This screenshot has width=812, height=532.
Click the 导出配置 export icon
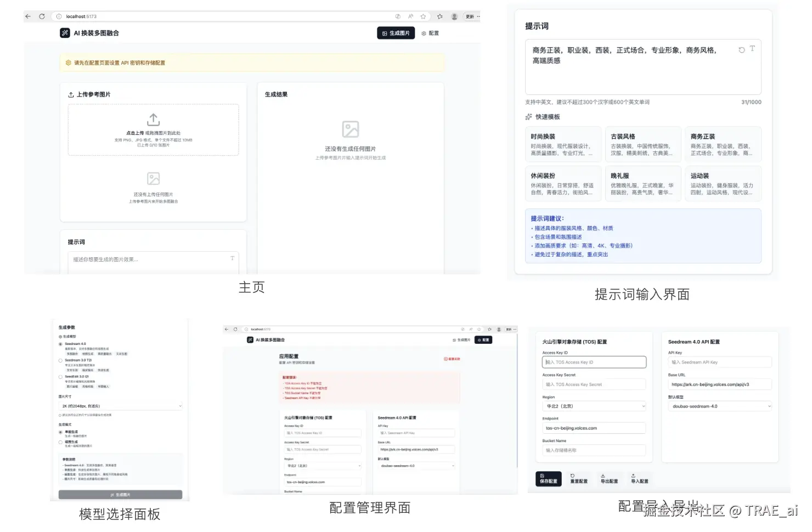click(x=610, y=479)
